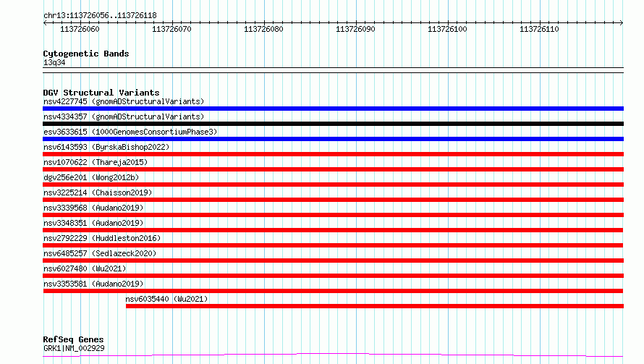
Task: Open the esv3633615 (1000GenomesConsortiumPhase3) label
Action: (130, 132)
